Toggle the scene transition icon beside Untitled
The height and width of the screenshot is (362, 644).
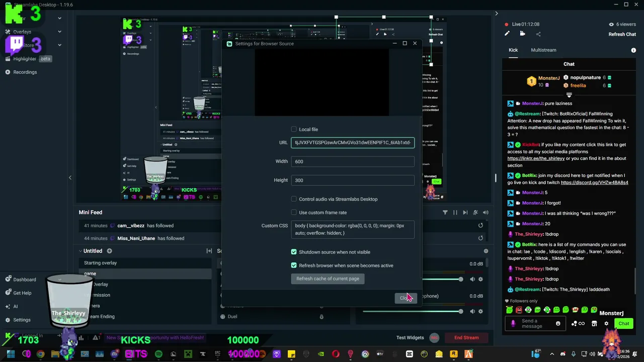[x=209, y=251]
